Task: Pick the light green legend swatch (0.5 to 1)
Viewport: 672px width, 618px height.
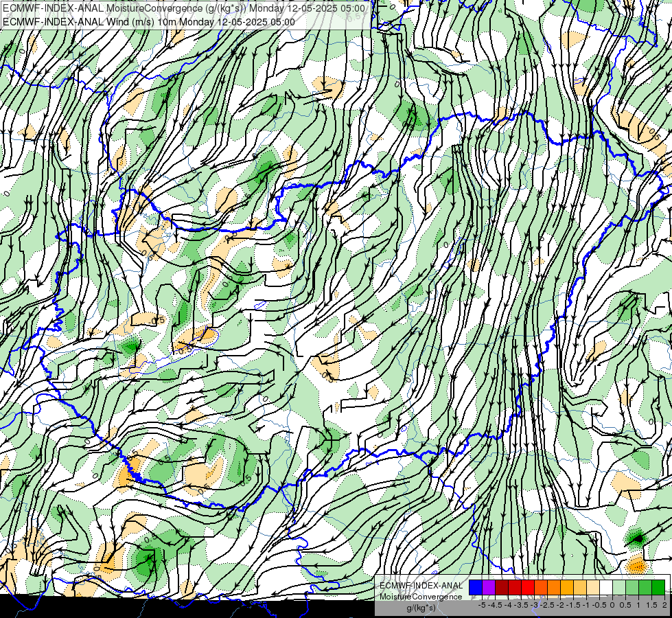Action: click(632, 587)
